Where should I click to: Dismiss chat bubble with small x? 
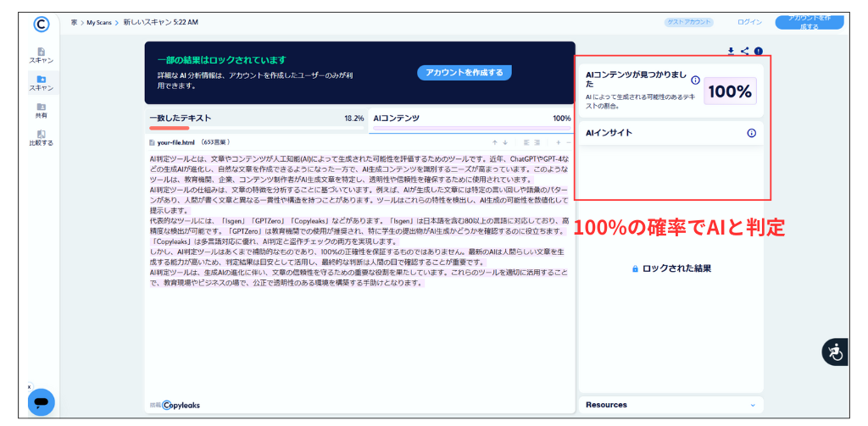[30, 387]
